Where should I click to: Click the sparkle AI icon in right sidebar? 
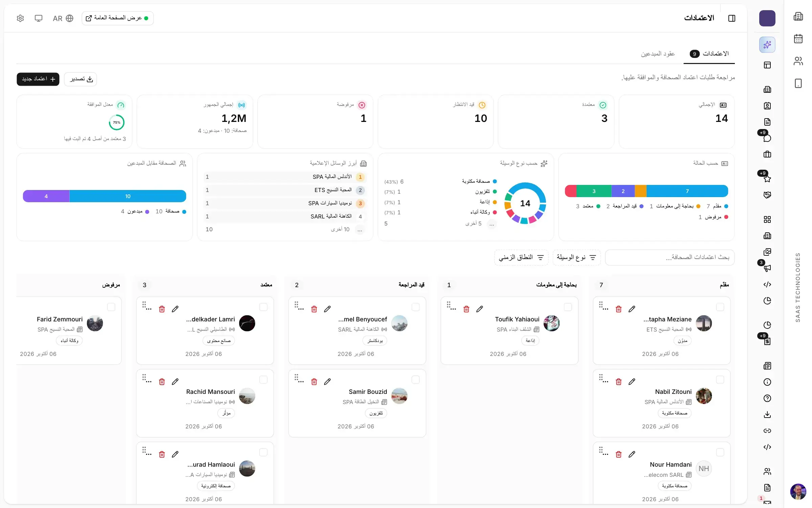pyautogui.click(x=767, y=45)
